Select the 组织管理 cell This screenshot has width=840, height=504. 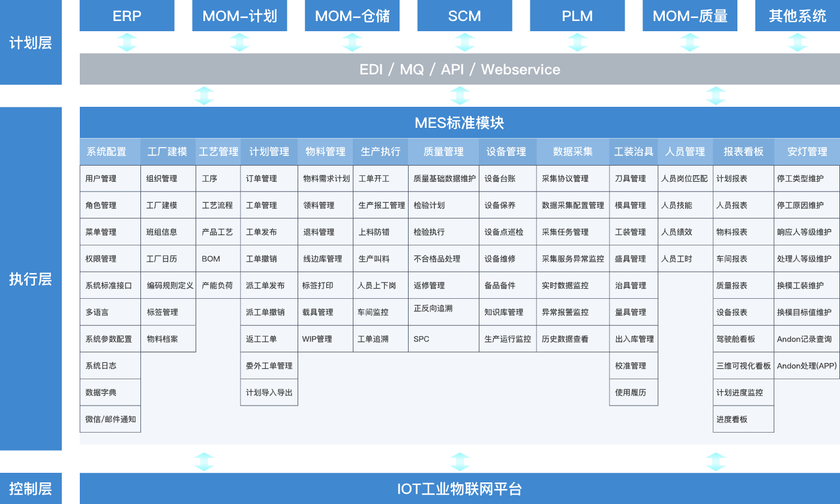169,179
